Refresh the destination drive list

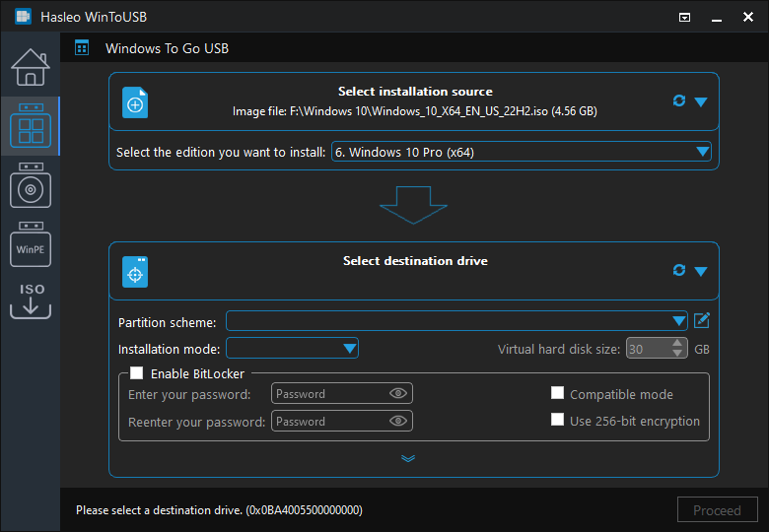679,271
